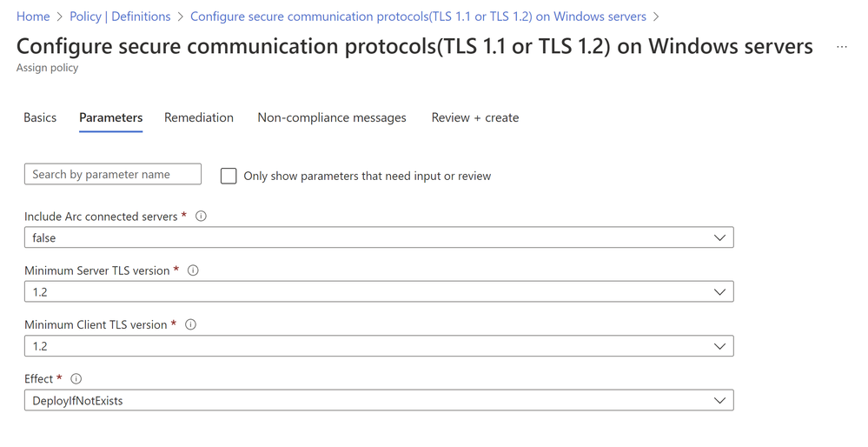The height and width of the screenshot is (447, 868).
Task: Switch to the Basics tab
Action: pyautogui.click(x=40, y=117)
